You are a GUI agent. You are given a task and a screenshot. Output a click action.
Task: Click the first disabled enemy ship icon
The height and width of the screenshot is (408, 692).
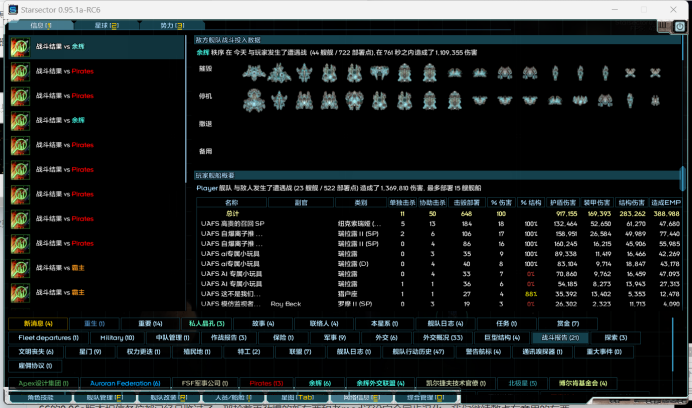253,99
